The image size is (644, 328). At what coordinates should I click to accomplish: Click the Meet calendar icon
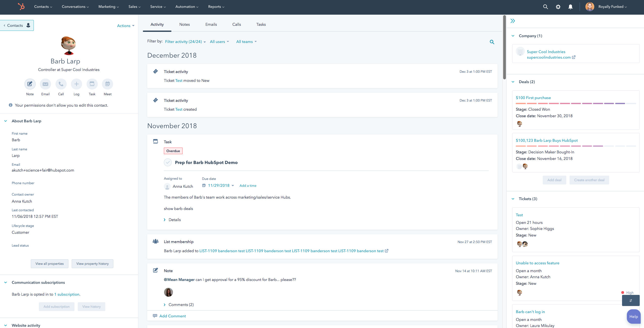(108, 84)
